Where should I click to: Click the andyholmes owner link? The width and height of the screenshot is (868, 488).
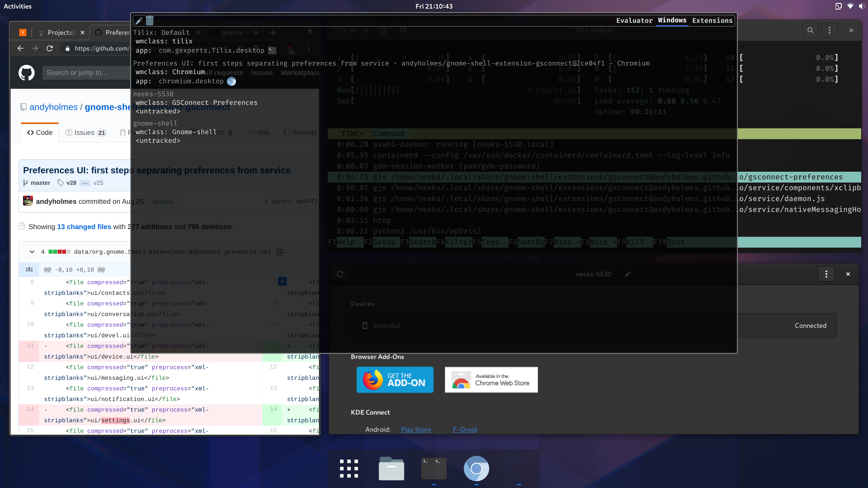click(x=54, y=107)
